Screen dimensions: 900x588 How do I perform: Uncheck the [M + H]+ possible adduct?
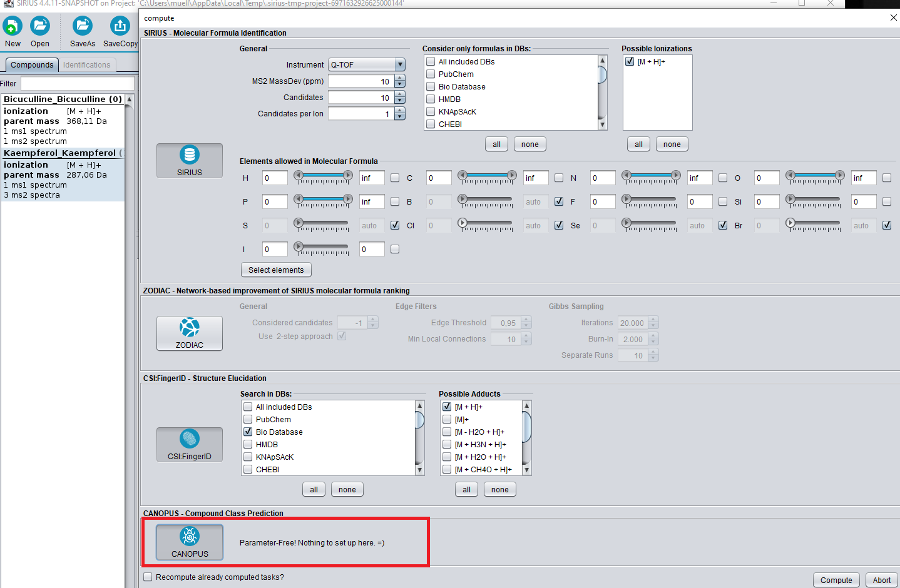point(447,407)
